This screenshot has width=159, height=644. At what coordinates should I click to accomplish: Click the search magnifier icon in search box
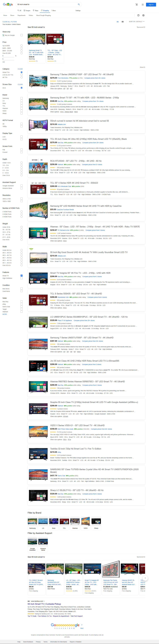[x=79, y=5]
